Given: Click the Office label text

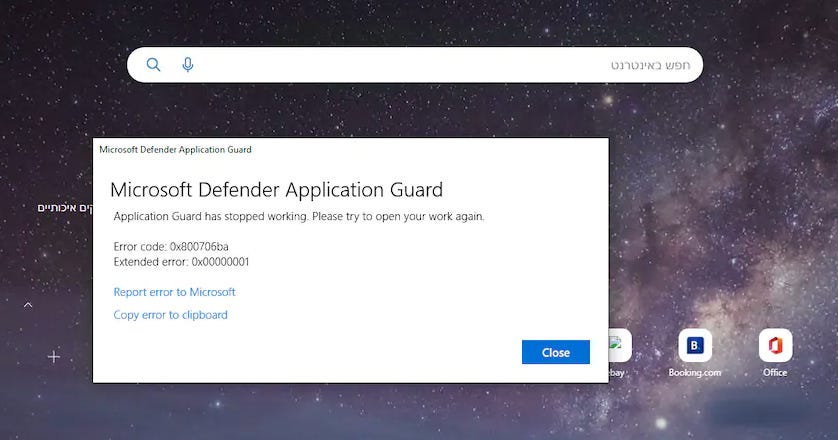Looking at the screenshot, I should (x=775, y=373).
